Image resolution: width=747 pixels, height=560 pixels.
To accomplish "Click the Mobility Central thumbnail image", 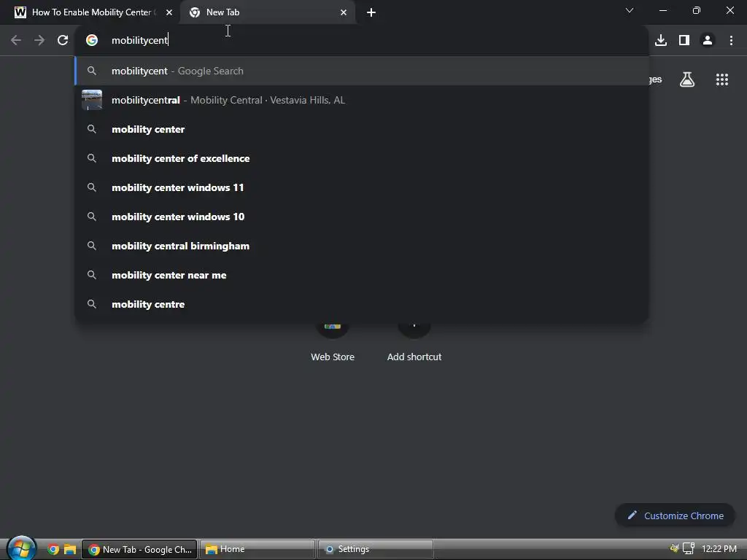I will click(92, 100).
